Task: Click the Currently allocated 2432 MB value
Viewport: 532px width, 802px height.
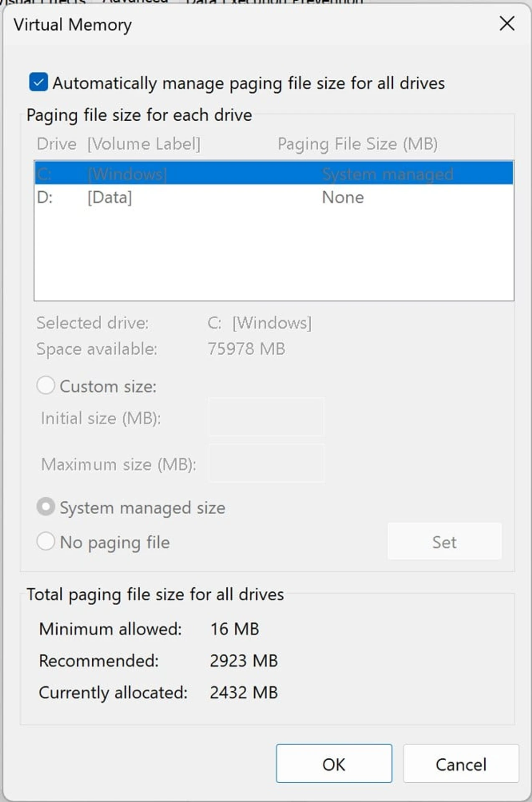Action: point(244,693)
